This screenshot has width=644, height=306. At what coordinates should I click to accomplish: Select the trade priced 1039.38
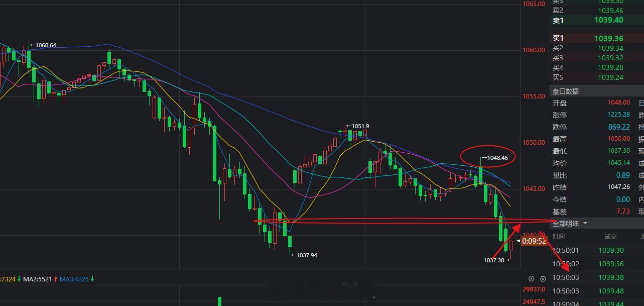pyautogui.click(x=611, y=277)
